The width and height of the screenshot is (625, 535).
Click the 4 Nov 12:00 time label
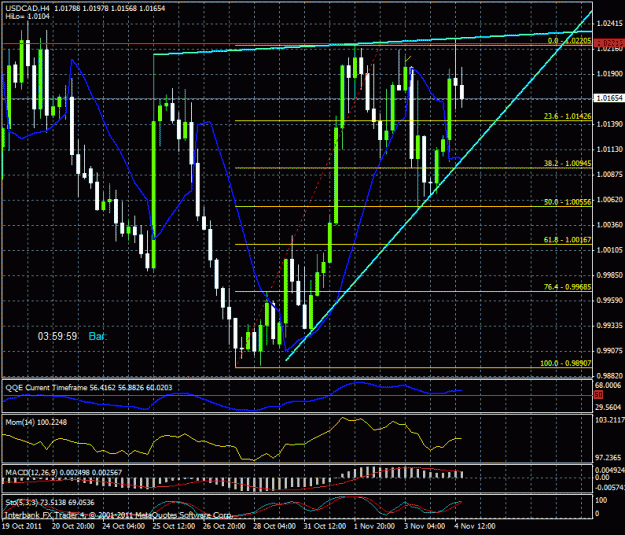point(475,526)
